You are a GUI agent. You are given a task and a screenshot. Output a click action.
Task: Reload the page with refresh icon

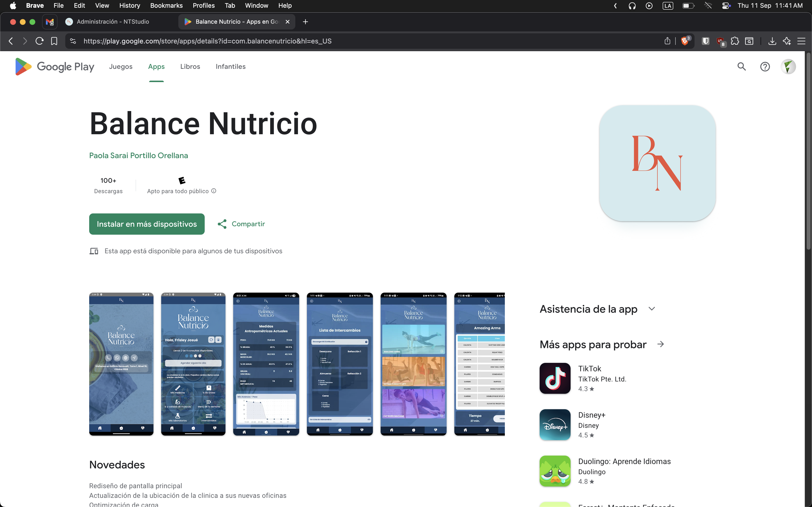40,41
